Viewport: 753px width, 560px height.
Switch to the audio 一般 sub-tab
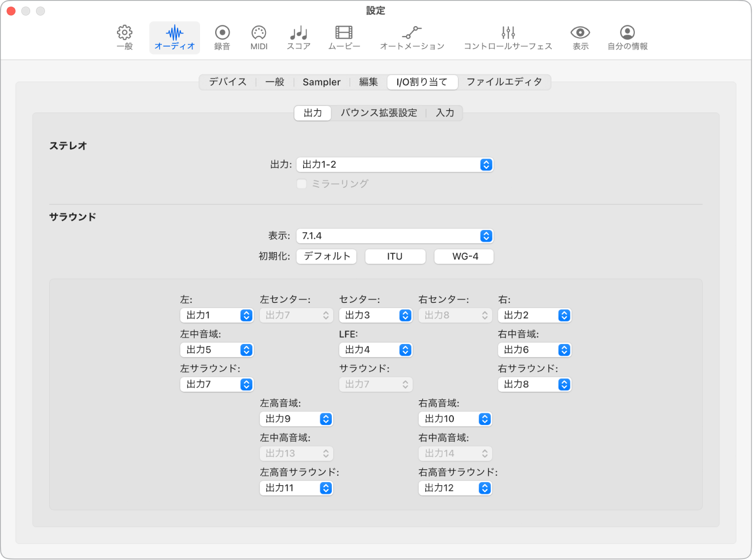[274, 82]
